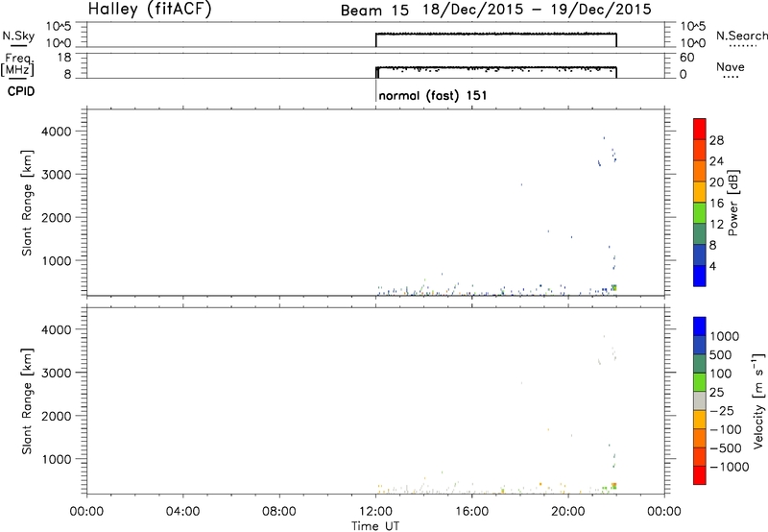768x532 pixels.
Task: Click the 16:00 time tick label
Action: coord(471,512)
